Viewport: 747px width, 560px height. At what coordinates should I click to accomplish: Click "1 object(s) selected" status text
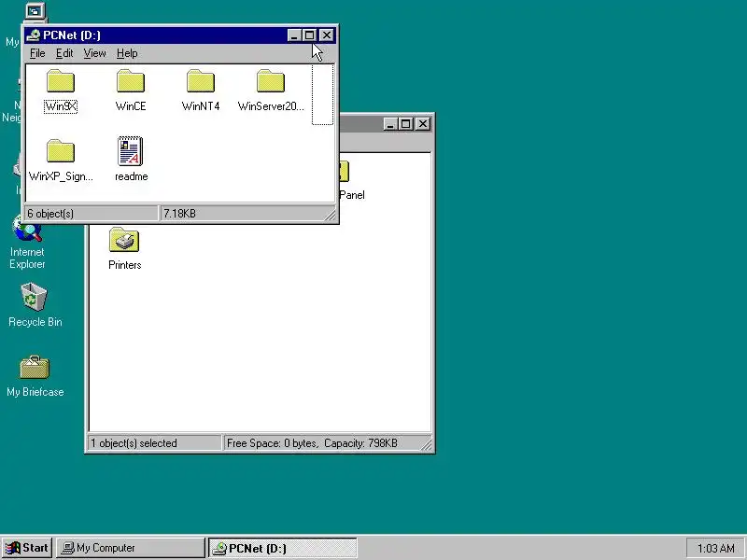coord(134,443)
